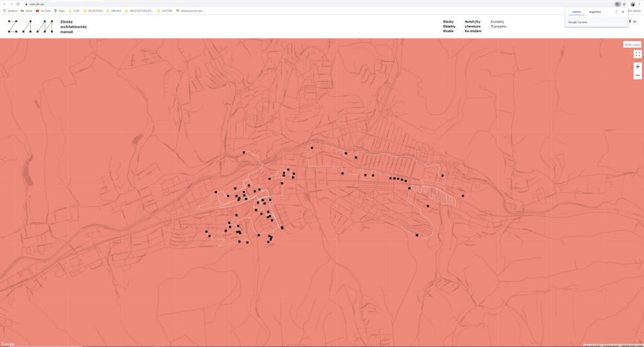The height and width of the screenshot is (347, 644).
Task: Select the 'angličtina' translate tab
Action: point(595,11)
